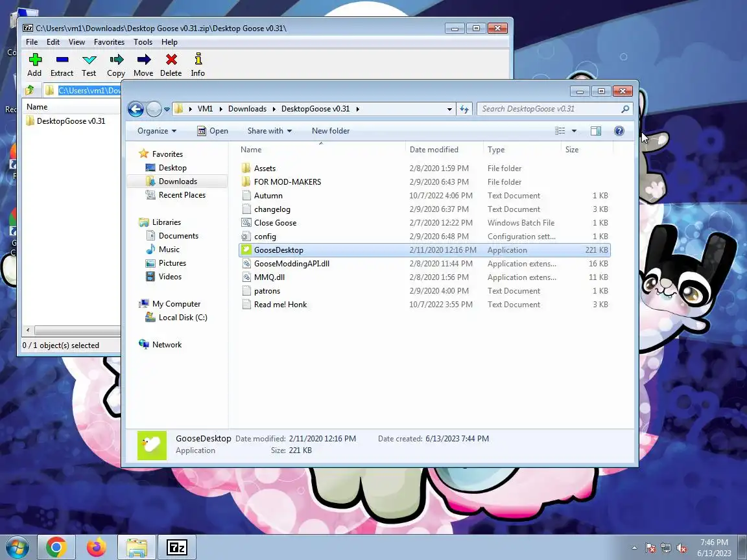Launch Firefox from taskbar
747x560 pixels.
(96, 548)
